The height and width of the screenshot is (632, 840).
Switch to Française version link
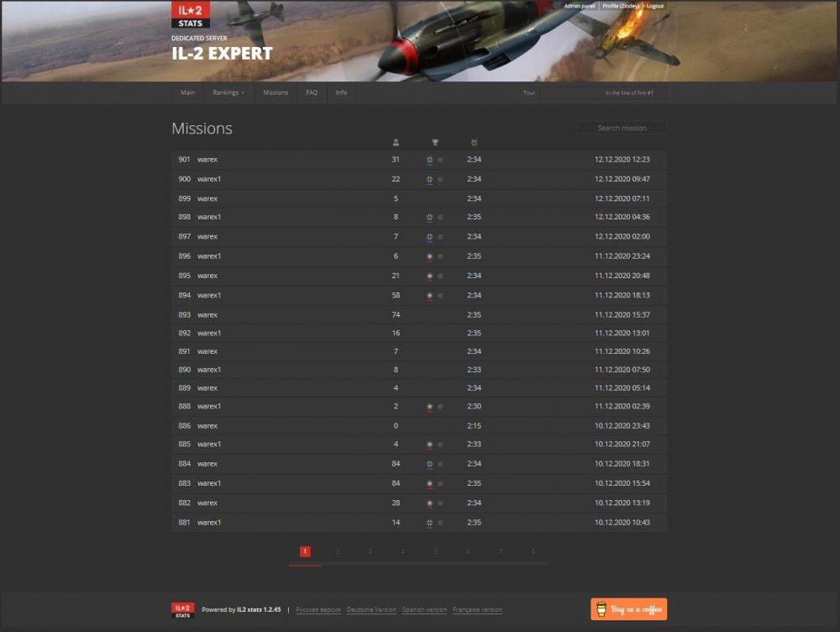477,610
